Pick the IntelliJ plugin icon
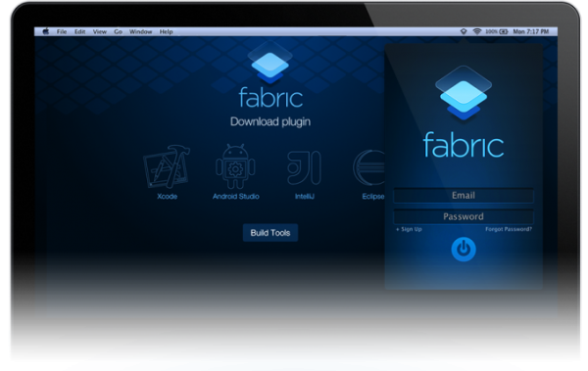This screenshot has height=371, width=588. point(304,167)
